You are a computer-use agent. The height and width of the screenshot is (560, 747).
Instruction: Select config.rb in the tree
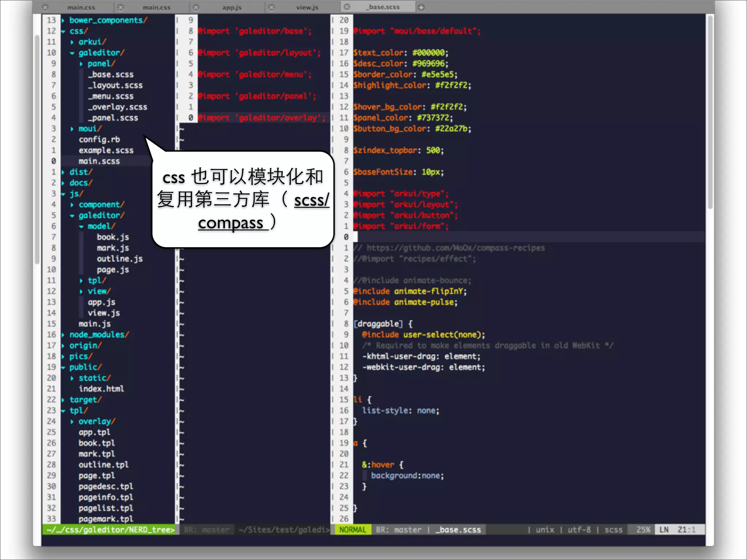pos(99,140)
